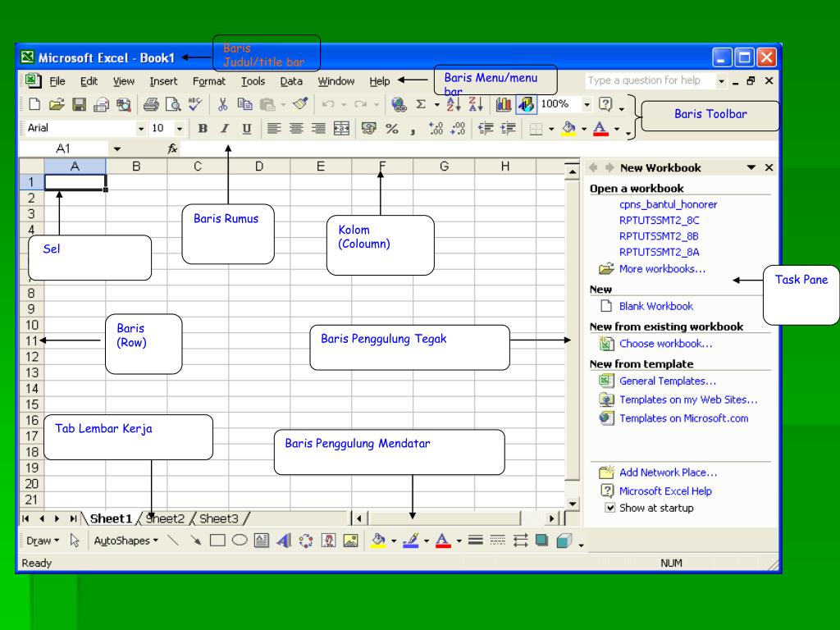Open the Insert menu
This screenshot has height=630, width=840.
[163, 81]
